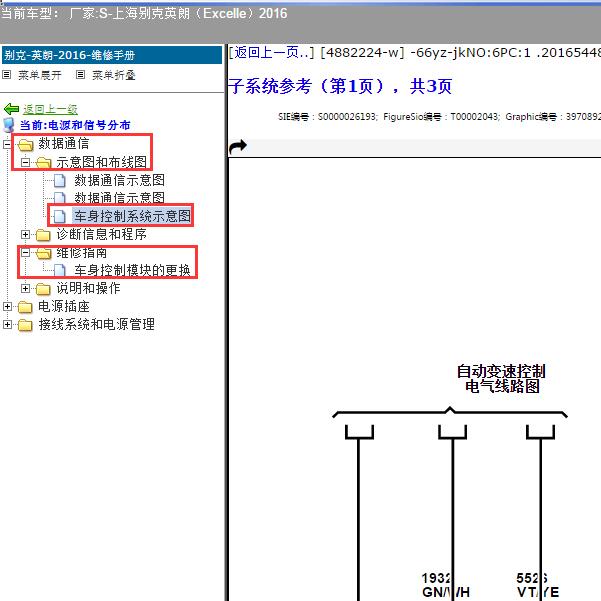Click the computer icon beside 当前
This screenshot has height=601, width=601.
click(x=9, y=125)
